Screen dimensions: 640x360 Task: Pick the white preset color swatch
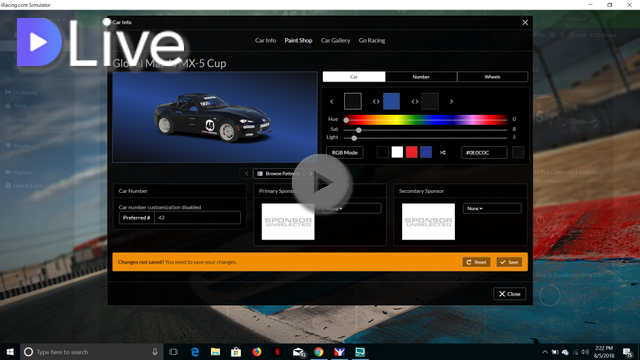[x=397, y=152]
